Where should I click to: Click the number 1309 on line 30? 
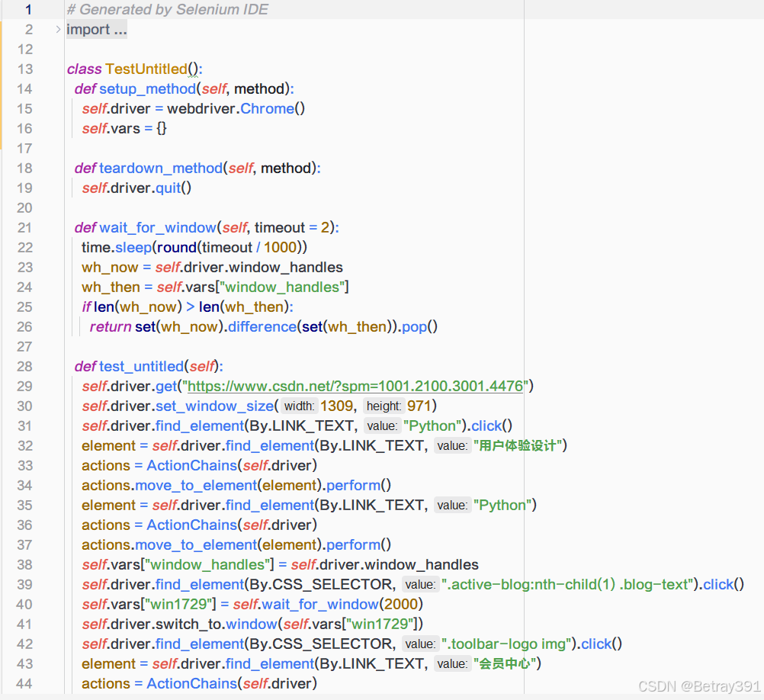point(337,406)
